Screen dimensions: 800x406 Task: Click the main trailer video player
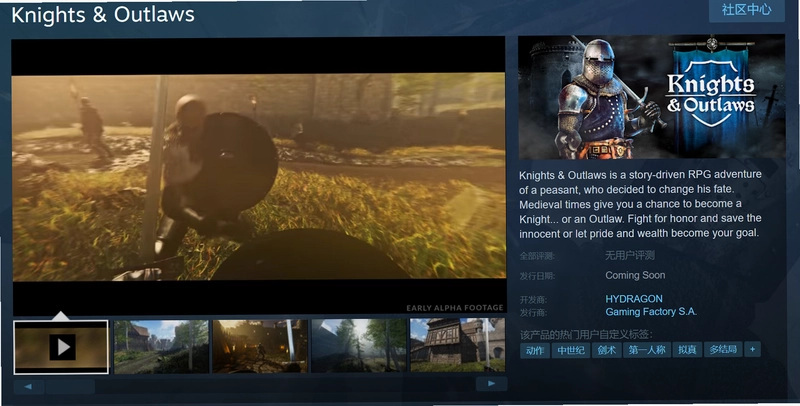point(259,176)
